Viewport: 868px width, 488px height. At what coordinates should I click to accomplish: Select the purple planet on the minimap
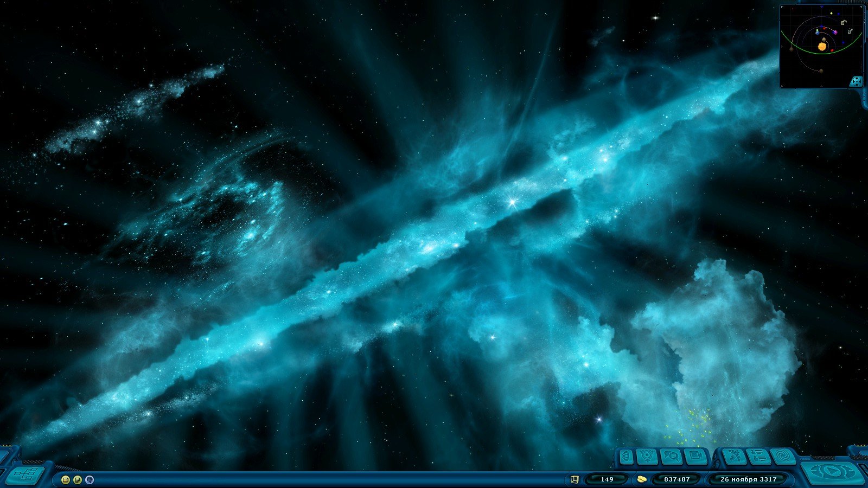835,32
